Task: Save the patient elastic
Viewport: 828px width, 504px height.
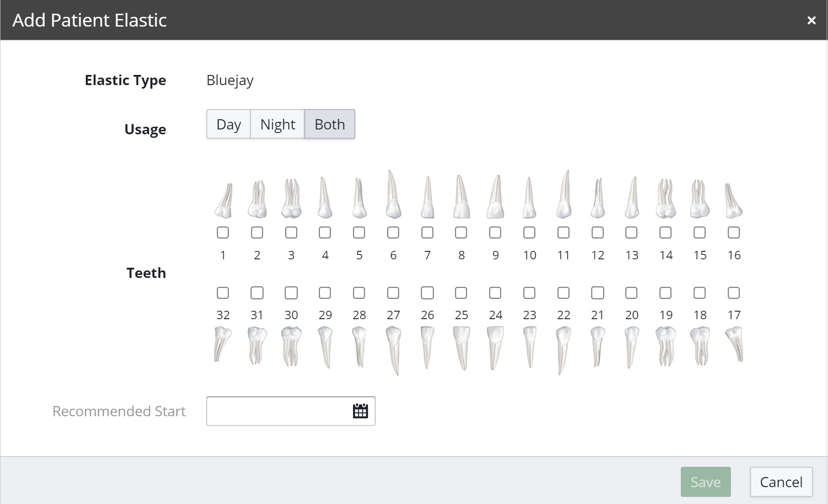Action: [x=706, y=482]
